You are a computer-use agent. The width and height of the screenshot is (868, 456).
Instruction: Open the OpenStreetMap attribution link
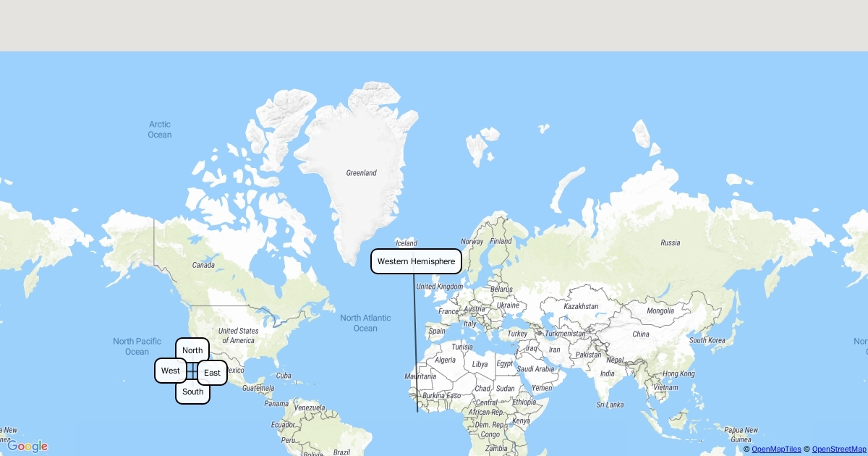tap(839, 449)
